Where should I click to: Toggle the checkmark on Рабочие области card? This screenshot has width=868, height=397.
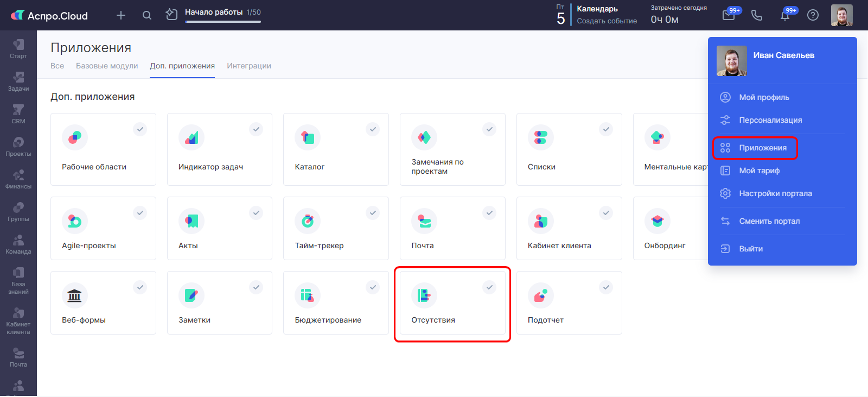coord(140,129)
